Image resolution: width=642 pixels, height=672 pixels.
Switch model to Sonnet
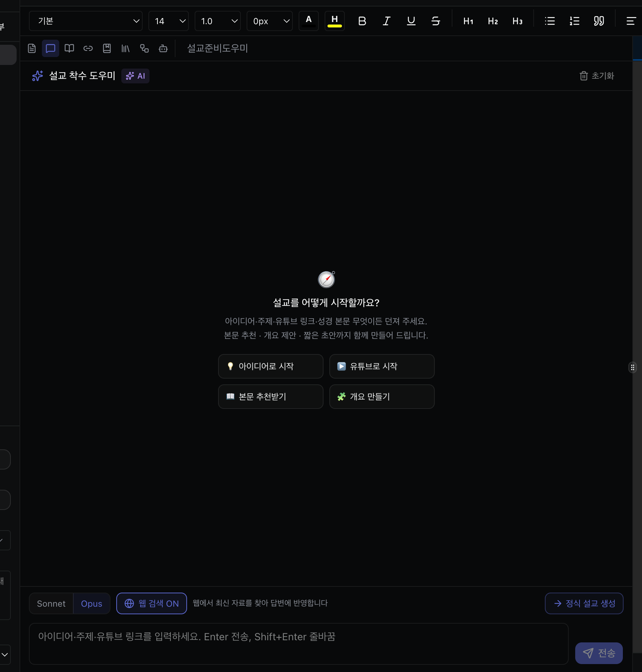51,603
